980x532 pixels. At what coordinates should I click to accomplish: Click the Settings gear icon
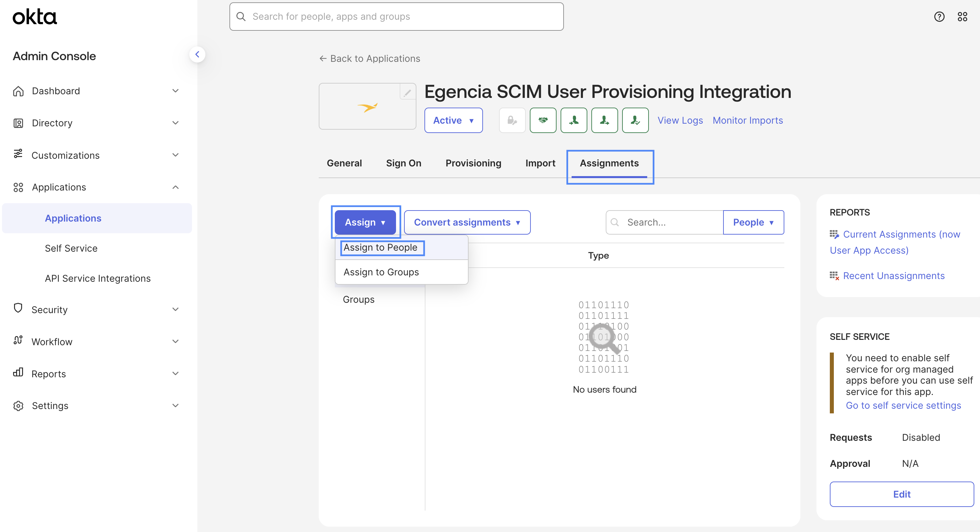18,406
